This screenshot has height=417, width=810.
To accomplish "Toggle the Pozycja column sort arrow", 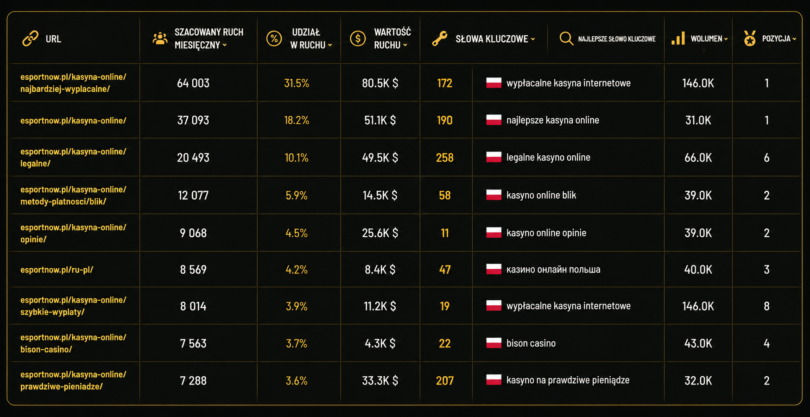I will [x=794, y=39].
